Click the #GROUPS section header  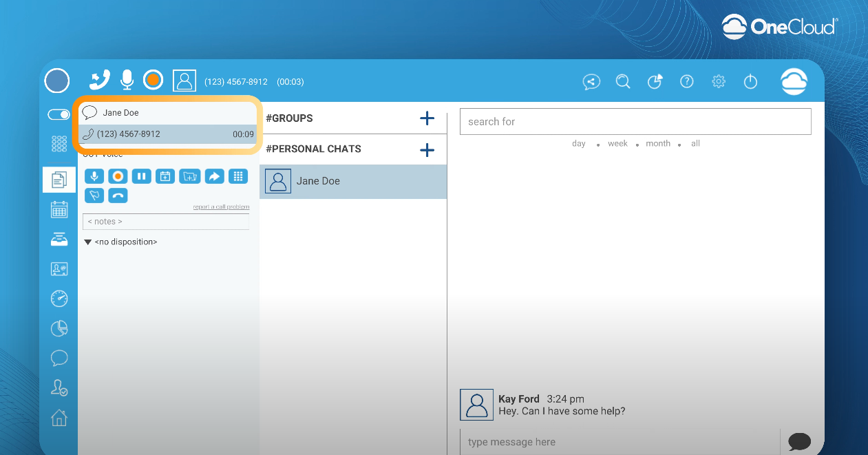tap(289, 118)
